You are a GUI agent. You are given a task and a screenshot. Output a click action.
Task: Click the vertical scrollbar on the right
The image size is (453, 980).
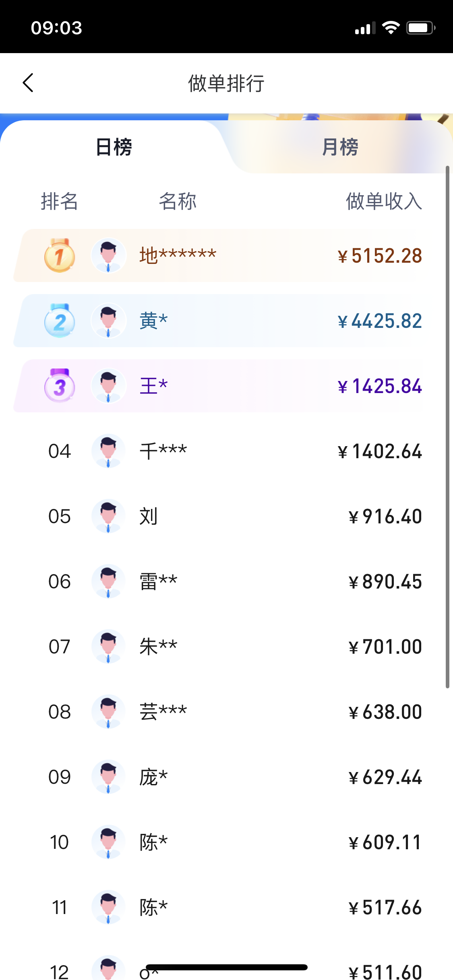[x=447, y=426]
